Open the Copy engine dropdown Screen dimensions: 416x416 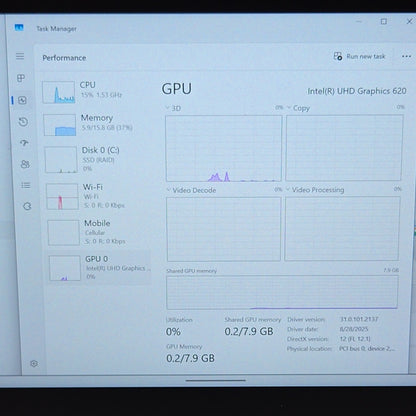tap(298, 108)
